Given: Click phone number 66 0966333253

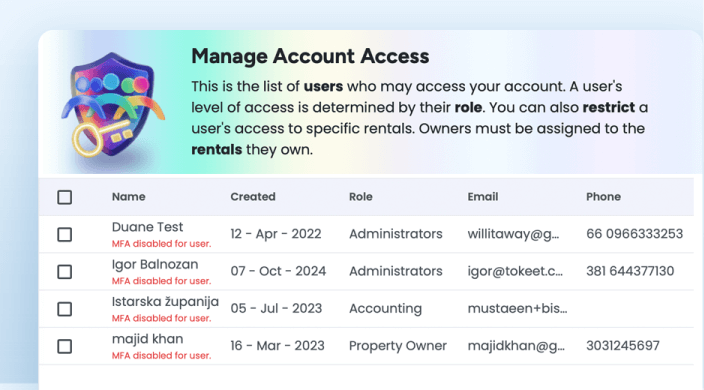Looking at the screenshot, I should pyautogui.click(x=634, y=234).
